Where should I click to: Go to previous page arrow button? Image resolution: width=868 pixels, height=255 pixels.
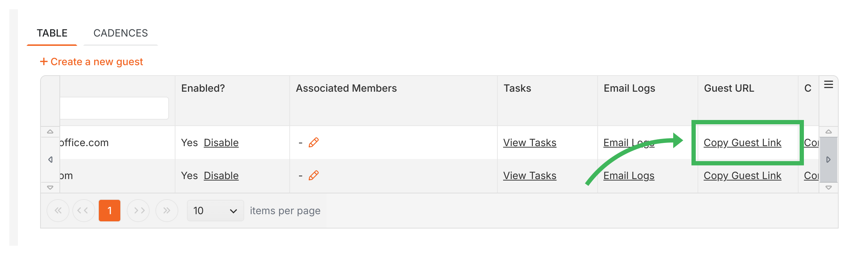(84, 211)
